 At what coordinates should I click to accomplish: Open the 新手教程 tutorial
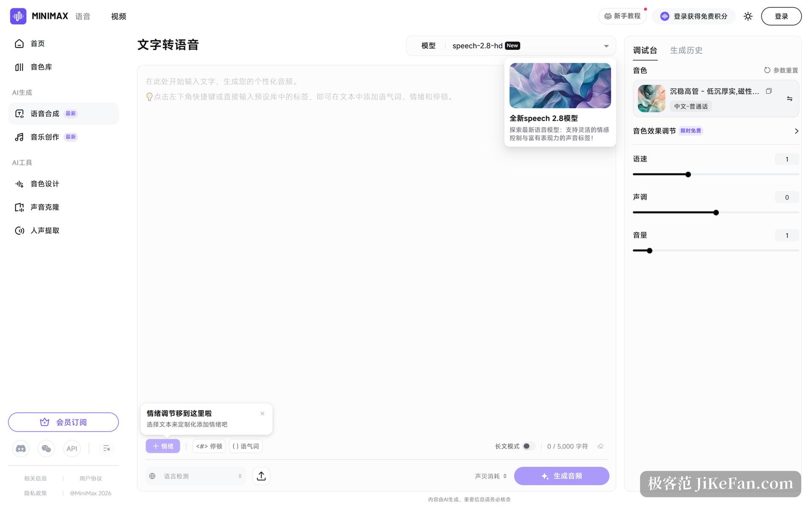click(622, 16)
